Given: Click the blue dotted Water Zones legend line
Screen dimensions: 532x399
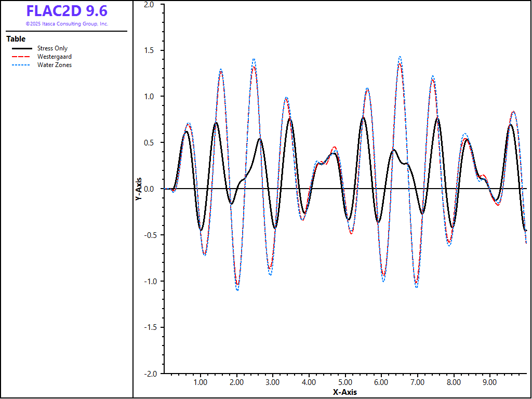Looking at the screenshot, I should (x=21, y=65).
